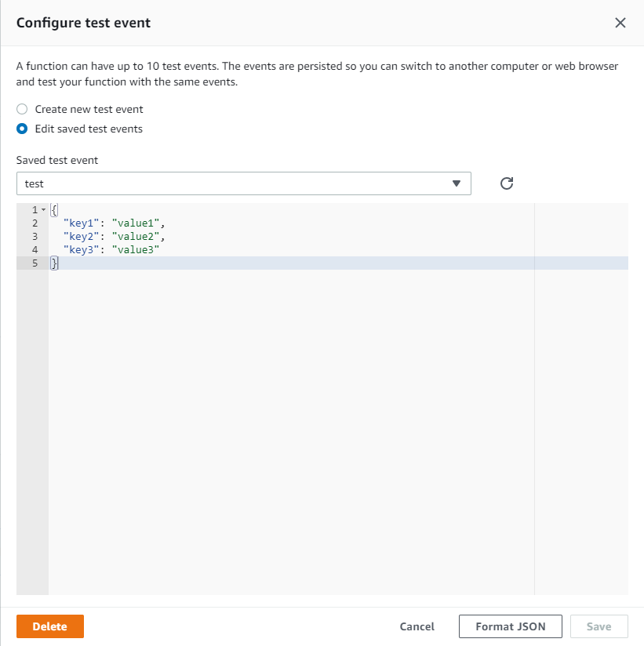The height and width of the screenshot is (646, 644).
Task: Close the Configure test event dialog
Action: 620,23
